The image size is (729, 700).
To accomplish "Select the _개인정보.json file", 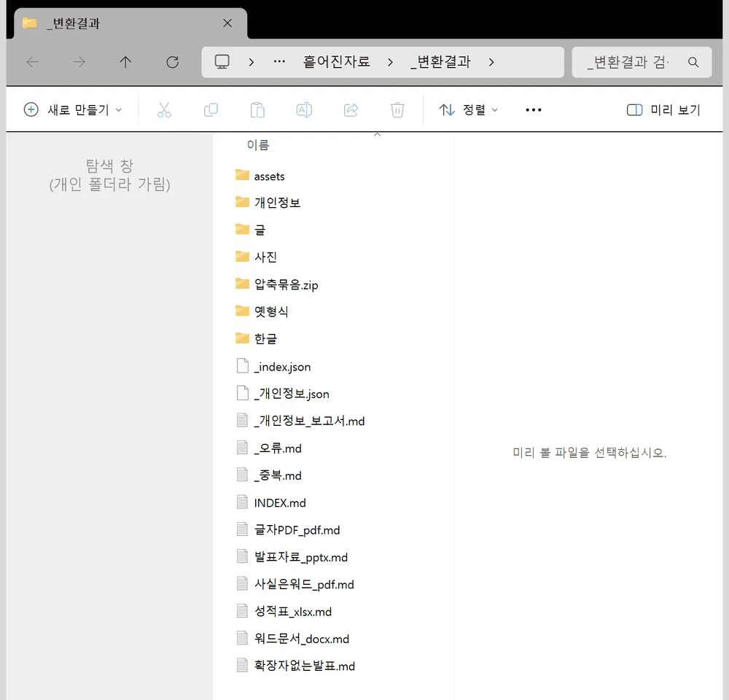I will point(283,394).
